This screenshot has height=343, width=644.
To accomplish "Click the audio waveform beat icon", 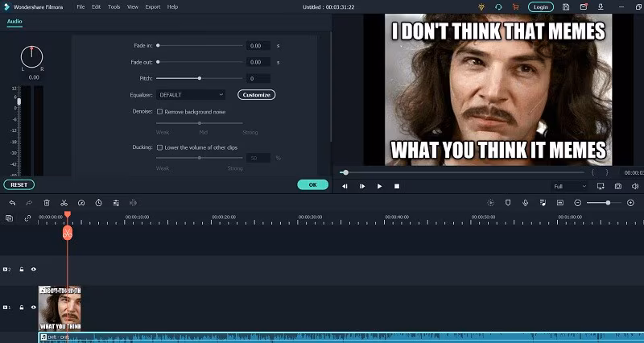I will click(x=133, y=203).
